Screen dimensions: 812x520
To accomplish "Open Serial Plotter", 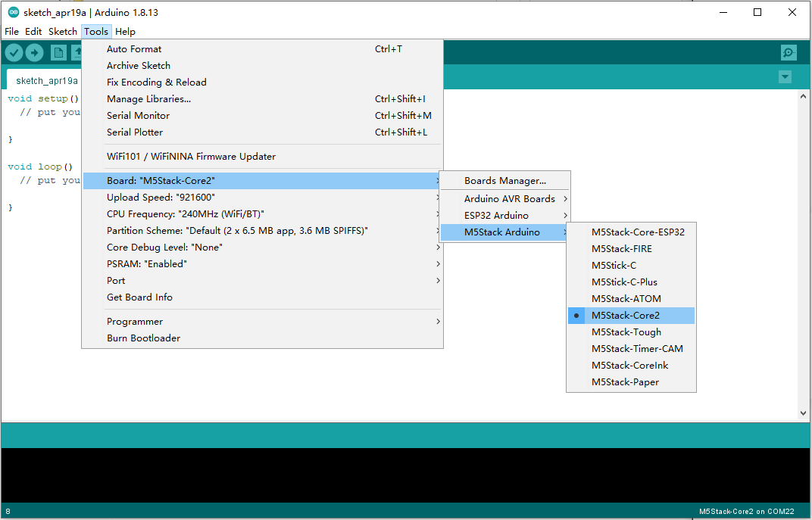I will (x=263, y=132).
